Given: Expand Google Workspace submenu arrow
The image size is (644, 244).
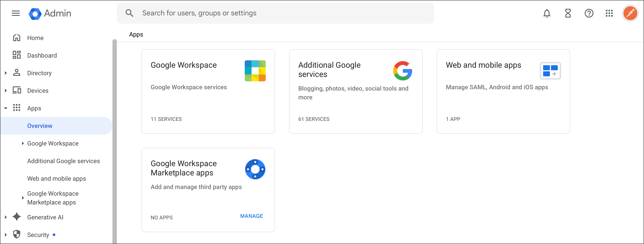Looking at the screenshot, I should click(x=23, y=143).
